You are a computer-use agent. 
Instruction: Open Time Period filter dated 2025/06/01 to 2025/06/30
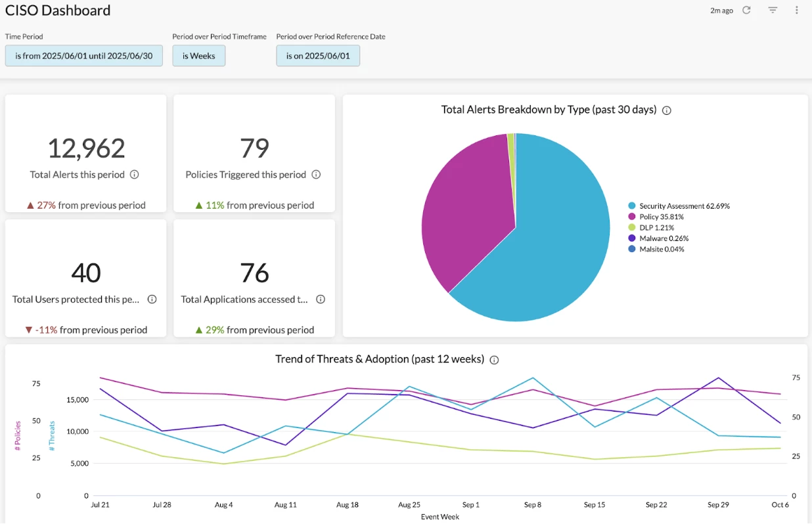(84, 56)
